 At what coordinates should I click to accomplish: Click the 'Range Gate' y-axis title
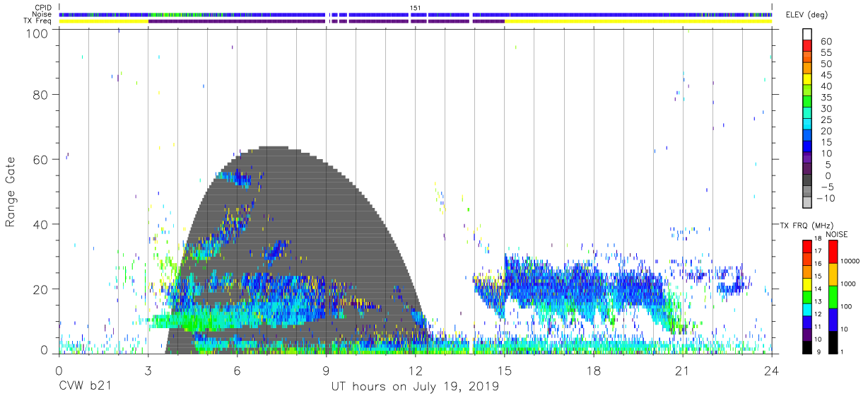[11, 192]
